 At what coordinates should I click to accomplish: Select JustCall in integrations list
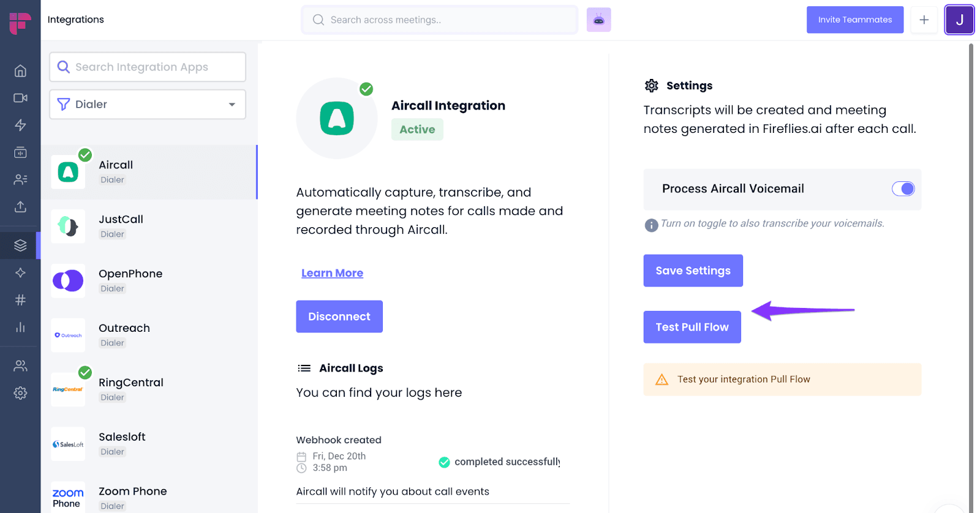point(149,227)
